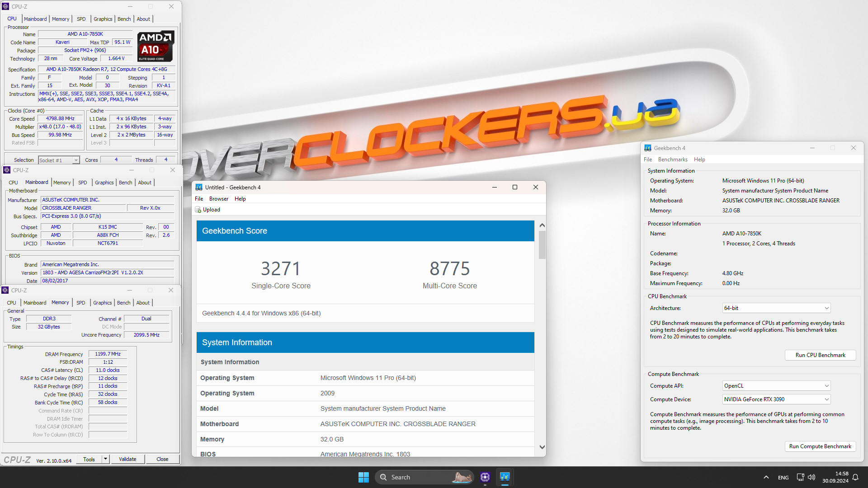Open the system tray hidden icons chevron
The width and height of the screenshot is (868, 488).
click(766, 477)
